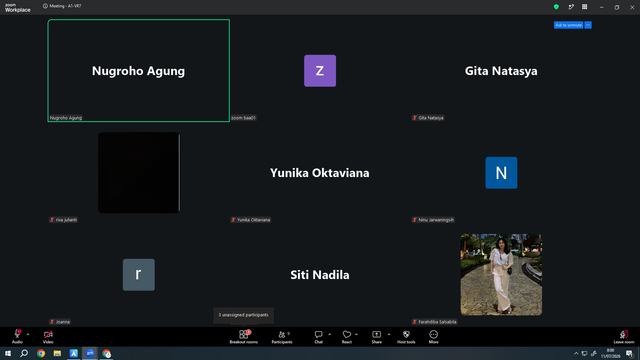Image resolution: width=640 pixels, height=360 pixels.
Task: Open the blue A app in the taskbar
Action: pyautogui.click(x=73, y=353)
